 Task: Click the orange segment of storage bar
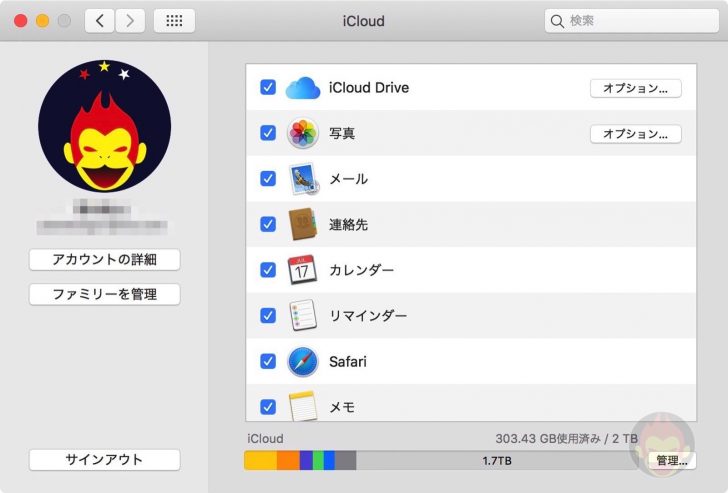[x=288, y=461]
